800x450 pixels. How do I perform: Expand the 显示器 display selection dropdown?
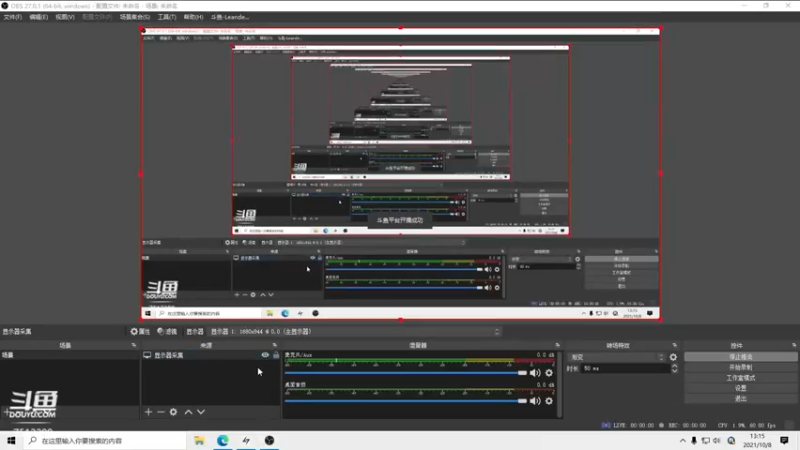pos(355,332)
